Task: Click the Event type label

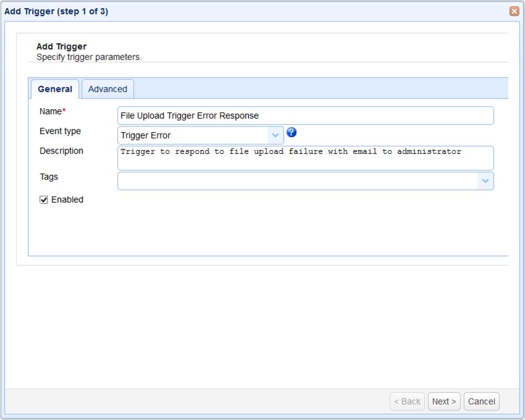Action: click(60, 132)
